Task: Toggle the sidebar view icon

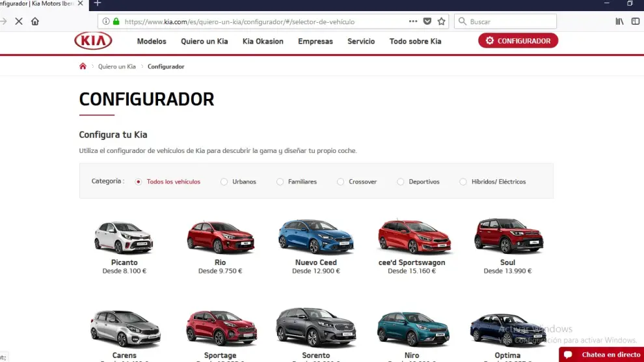Action: tap(636, 21)
